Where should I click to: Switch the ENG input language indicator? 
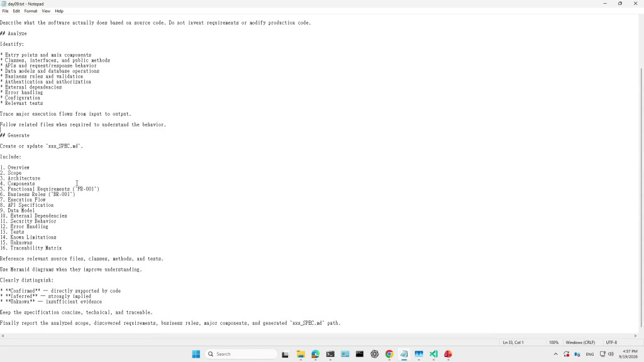pyautogui.click(x=590, y=354)
